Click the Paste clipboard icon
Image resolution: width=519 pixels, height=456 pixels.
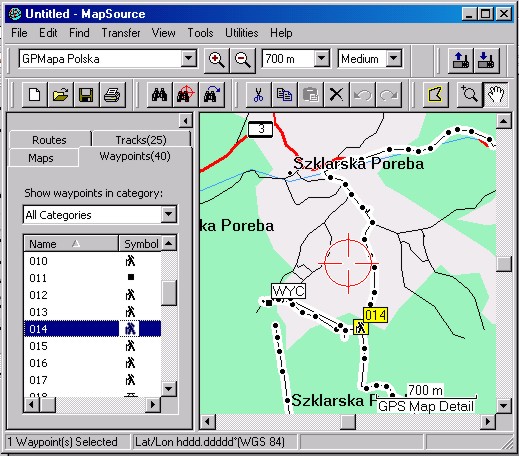click(310, 95)
